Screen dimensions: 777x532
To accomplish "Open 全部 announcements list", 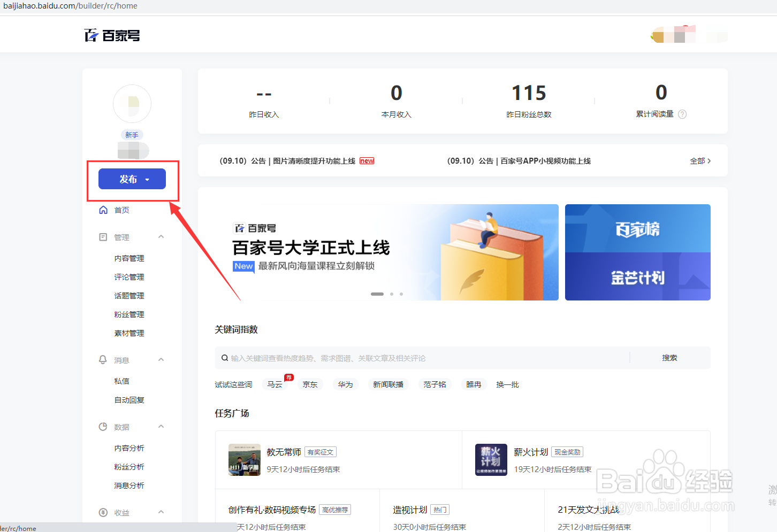I will click(x=700, y=161).
